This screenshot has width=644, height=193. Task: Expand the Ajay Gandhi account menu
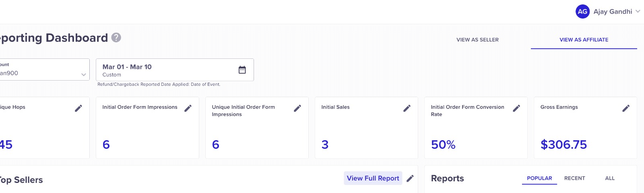(638, 11)
